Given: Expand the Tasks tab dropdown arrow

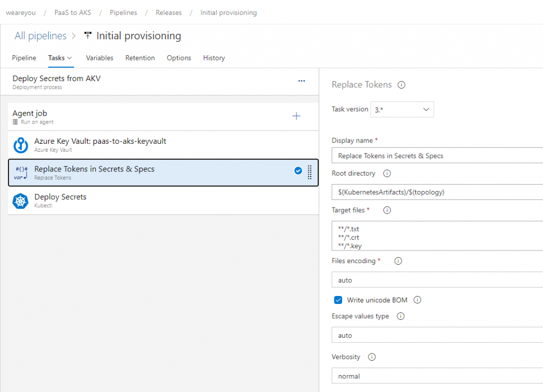Looking at the screenshot, I should (x=69, y=58).
